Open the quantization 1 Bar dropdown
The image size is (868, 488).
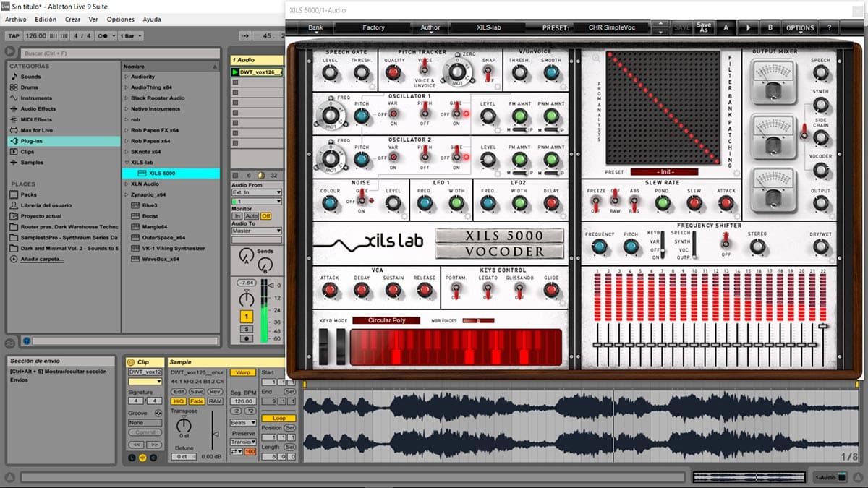click(131, 35)
